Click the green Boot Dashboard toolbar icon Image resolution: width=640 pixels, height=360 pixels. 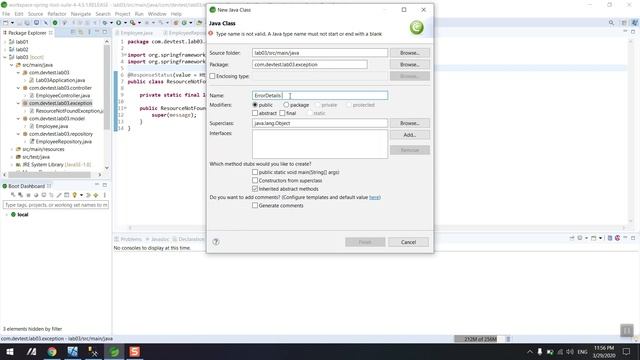55,23
